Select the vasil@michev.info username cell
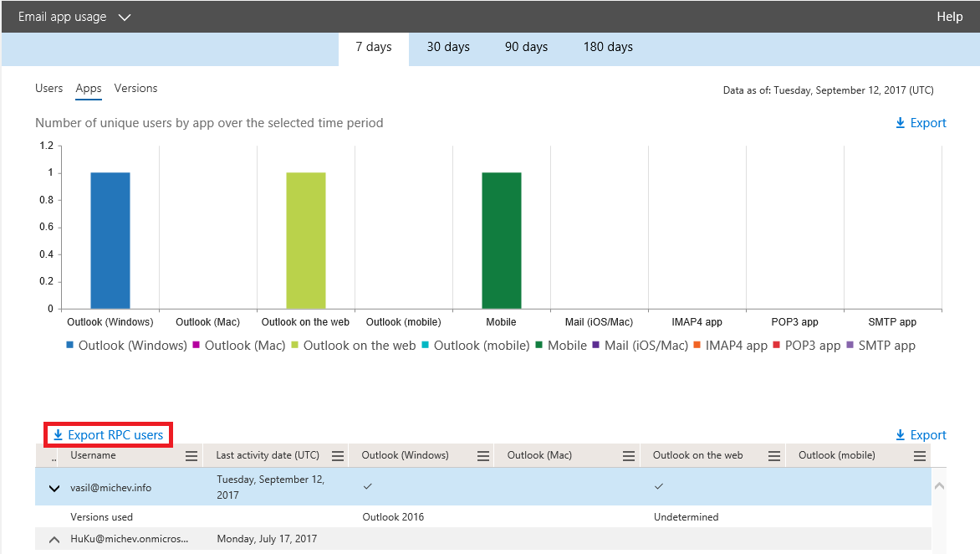Image resolution: width=980 pixels, height=554 pixels. [x=110, y=488]
